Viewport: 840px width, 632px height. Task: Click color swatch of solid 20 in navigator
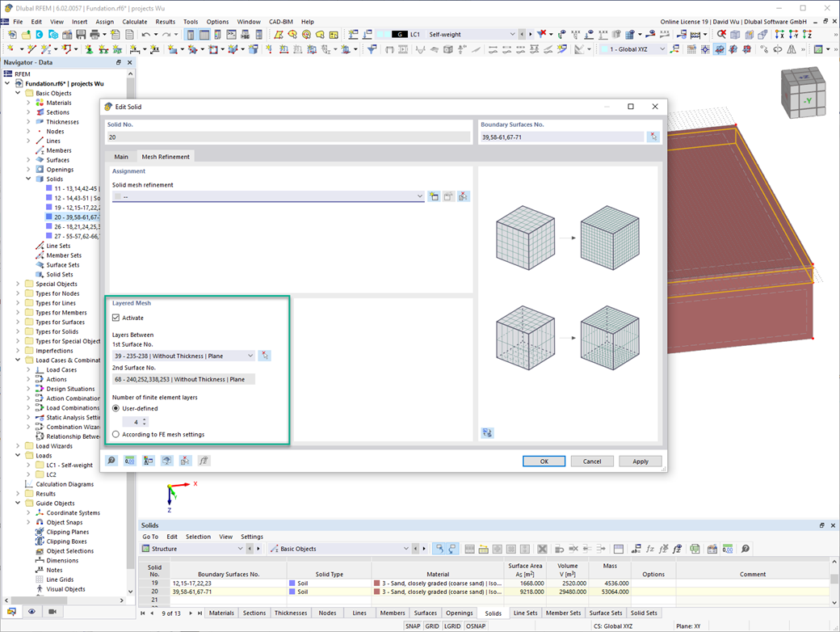click(48, 217)
